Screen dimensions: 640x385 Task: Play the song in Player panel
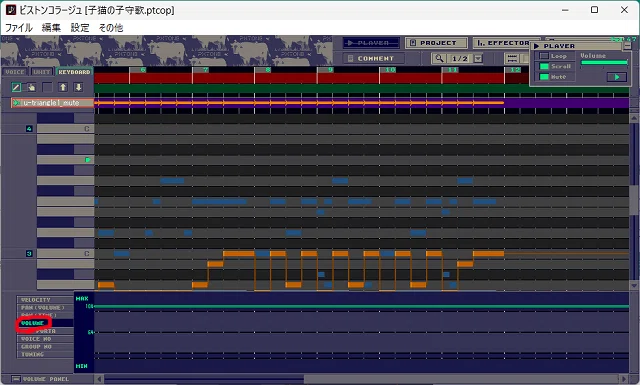[616, 77]
